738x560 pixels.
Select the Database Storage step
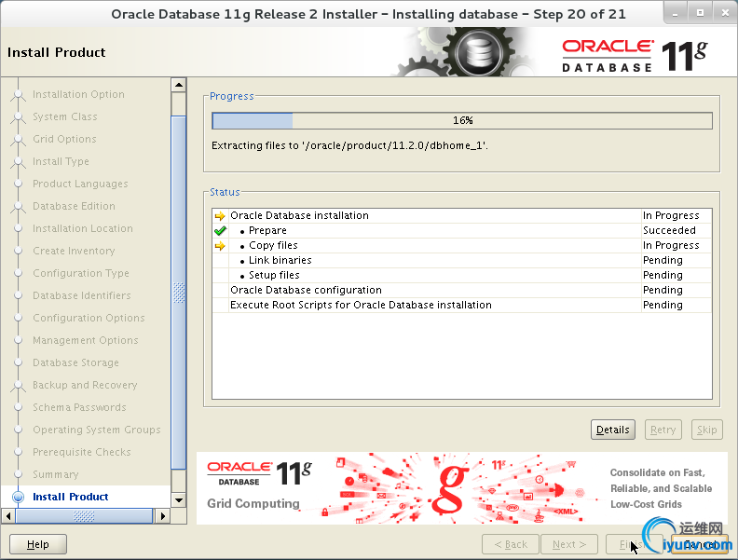pos(75,362)
